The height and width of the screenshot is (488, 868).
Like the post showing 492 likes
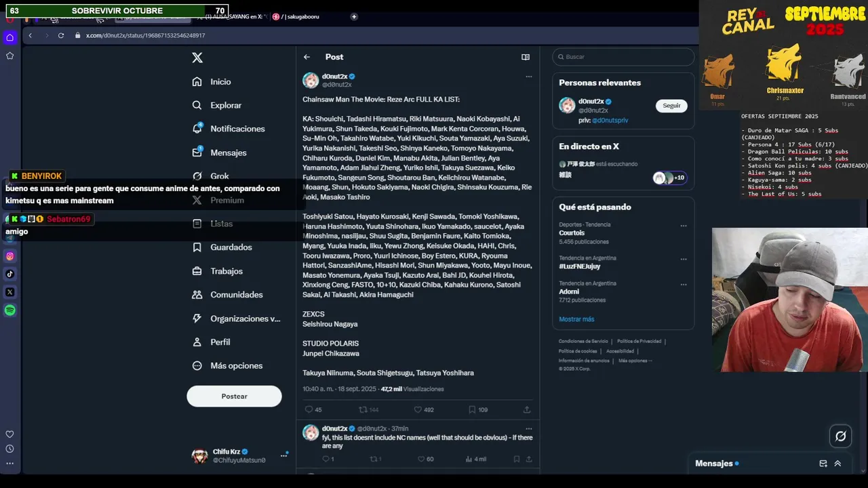[424, 409]
